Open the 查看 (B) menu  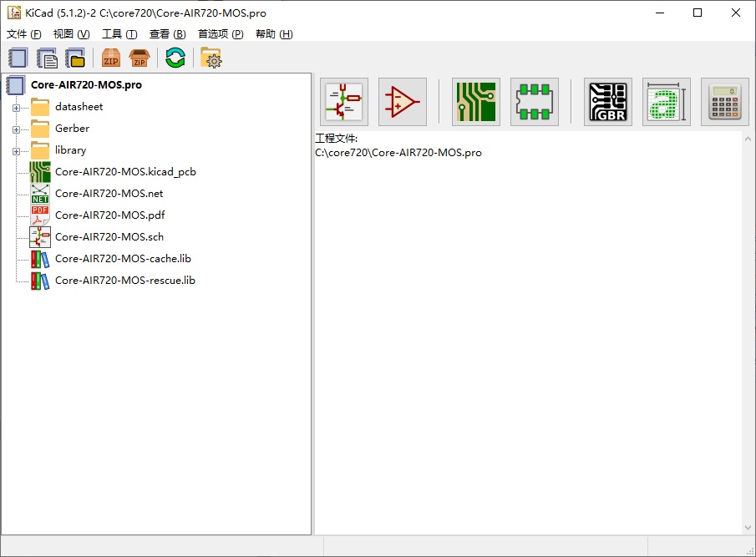point(167,33)
